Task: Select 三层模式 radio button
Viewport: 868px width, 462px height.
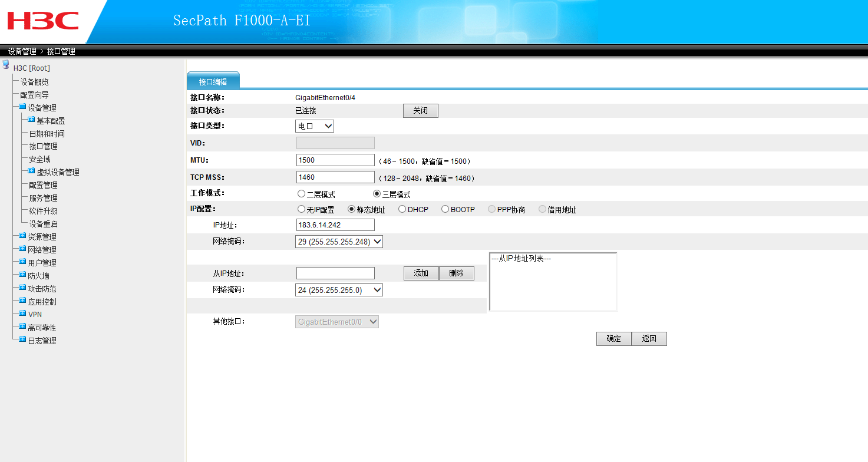Action: 377,194
